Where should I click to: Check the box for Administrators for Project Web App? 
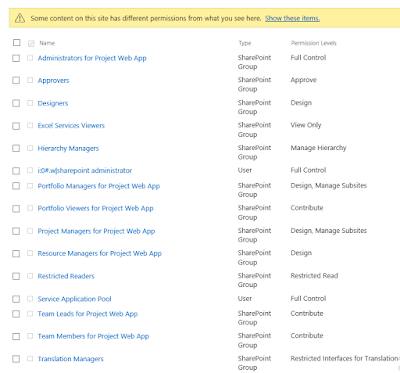(16, 58)
